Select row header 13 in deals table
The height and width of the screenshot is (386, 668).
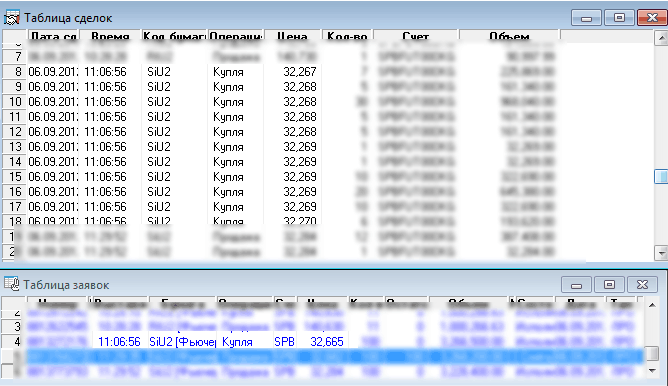pos(15,147)
